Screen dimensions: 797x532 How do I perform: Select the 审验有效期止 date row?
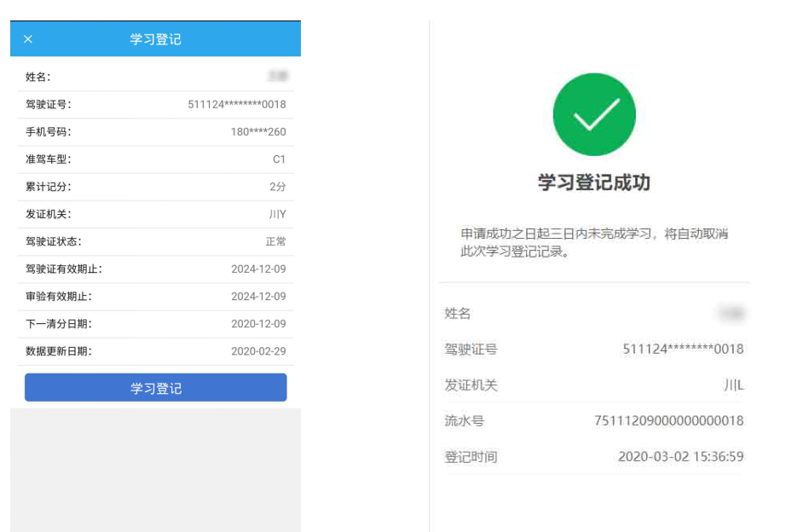pos(155,297)
